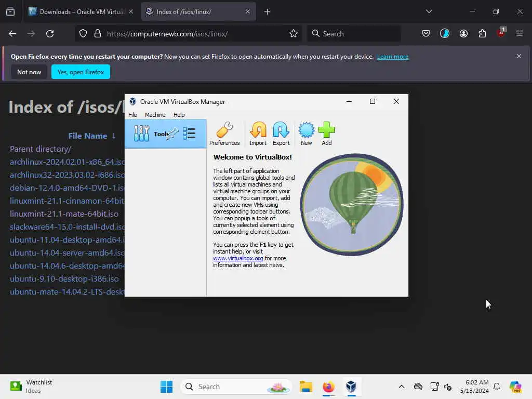The image size is (532, 399).
Task: Select the Tools item in VirtualBox sidebar
Action: tap(166, 134)
